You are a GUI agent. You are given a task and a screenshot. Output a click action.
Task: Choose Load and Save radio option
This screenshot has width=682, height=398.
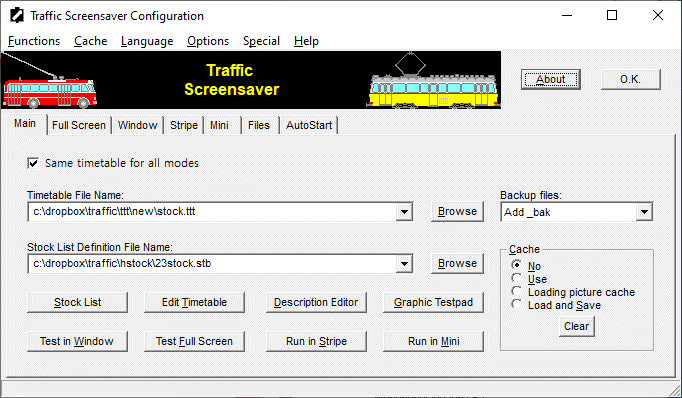point(516,304)
